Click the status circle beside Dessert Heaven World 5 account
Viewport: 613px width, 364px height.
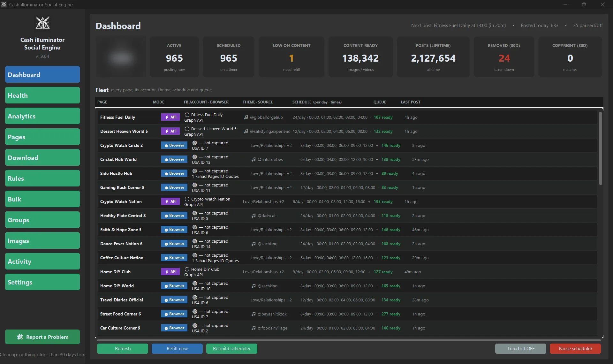coord(187,129)
